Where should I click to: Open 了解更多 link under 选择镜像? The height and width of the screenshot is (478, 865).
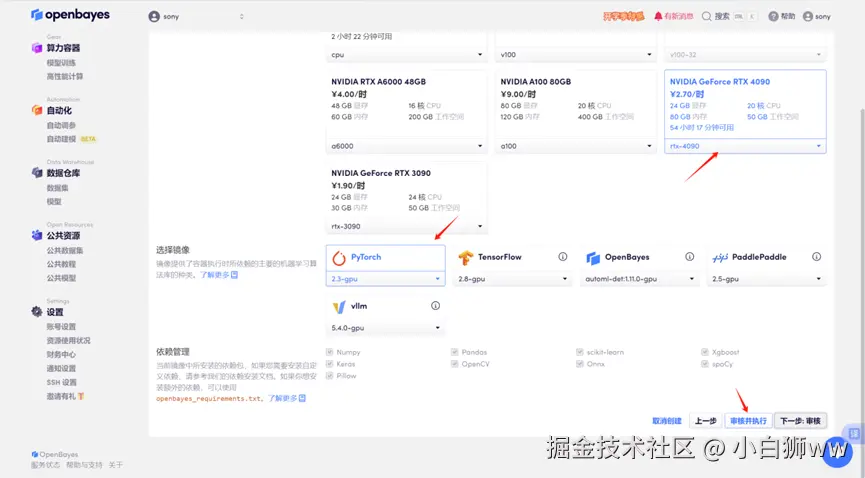click(218, 275)
